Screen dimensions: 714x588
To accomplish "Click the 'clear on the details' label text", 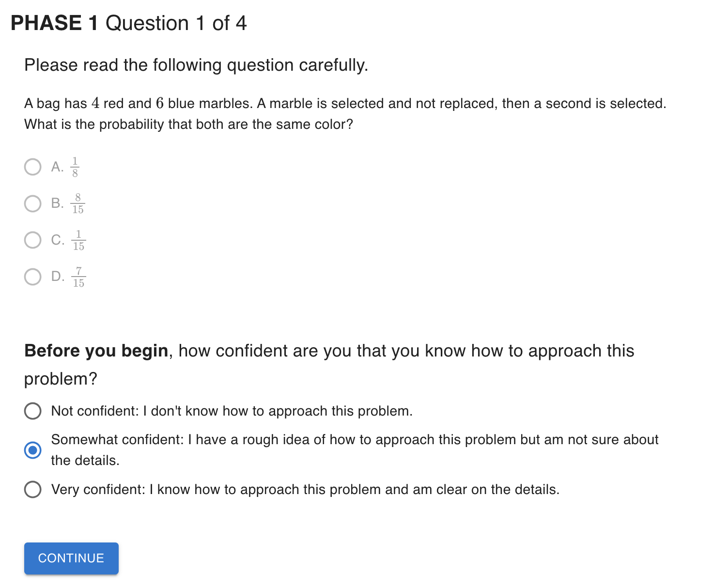I will [305, 489].
